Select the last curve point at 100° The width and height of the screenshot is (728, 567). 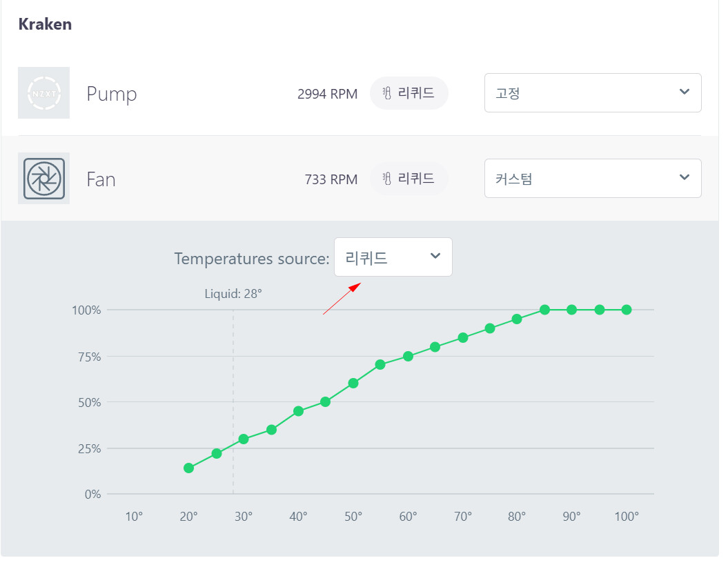click(x=627, y=310)
